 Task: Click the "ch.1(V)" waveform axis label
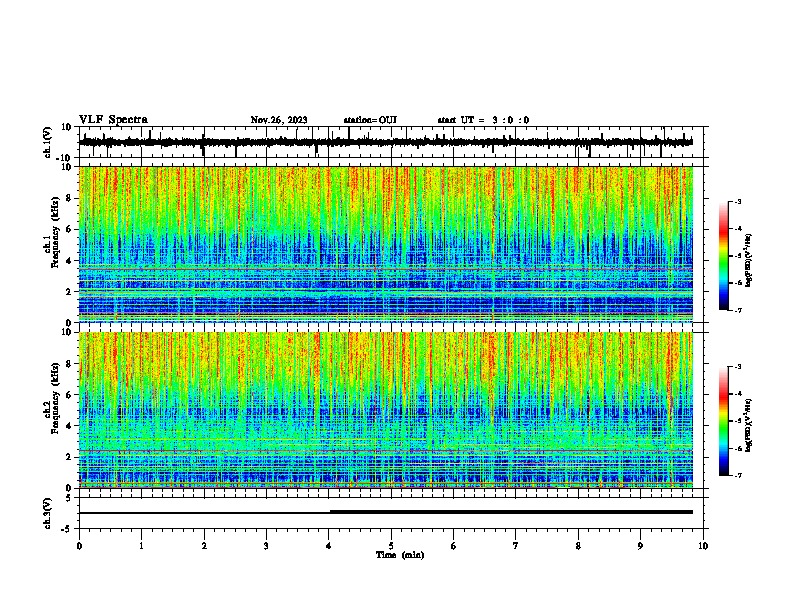48,142
